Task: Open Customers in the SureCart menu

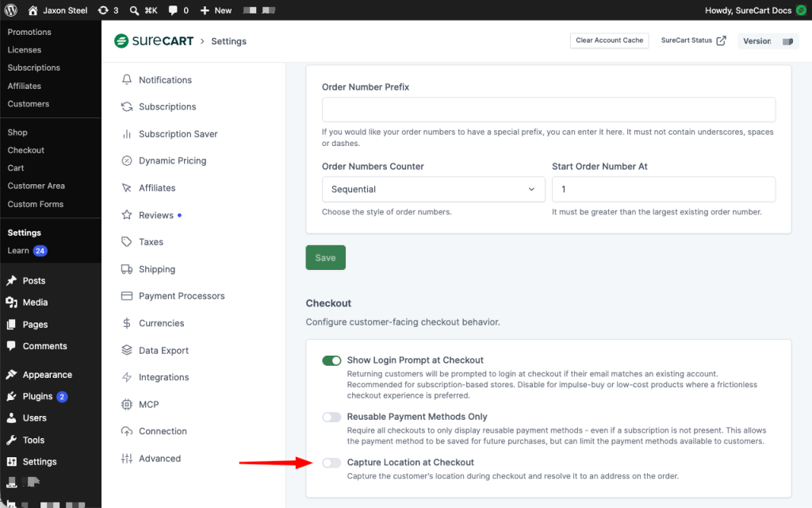Action: (x=29, y=104)
